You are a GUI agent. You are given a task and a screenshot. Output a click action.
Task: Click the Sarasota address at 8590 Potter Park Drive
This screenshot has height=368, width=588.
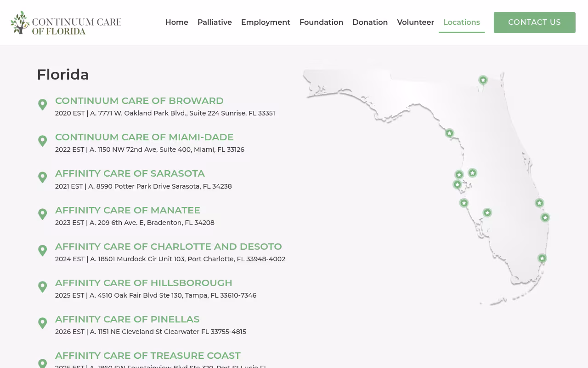pos(143,186)
